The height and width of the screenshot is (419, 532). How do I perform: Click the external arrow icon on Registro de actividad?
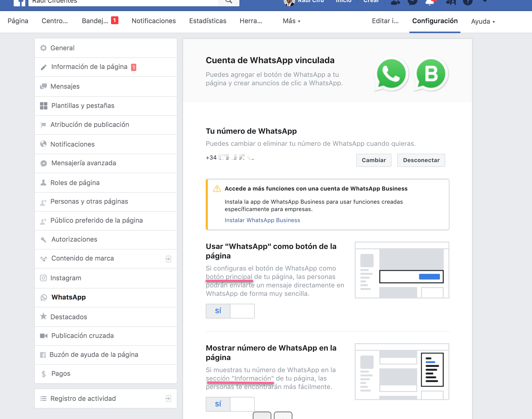point(168,398)
